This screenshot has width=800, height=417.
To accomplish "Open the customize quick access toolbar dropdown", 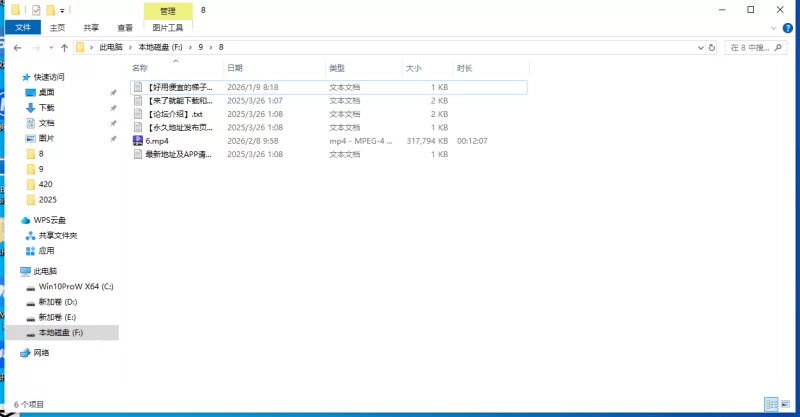I will pyautogui.click(x=62, y=11).
